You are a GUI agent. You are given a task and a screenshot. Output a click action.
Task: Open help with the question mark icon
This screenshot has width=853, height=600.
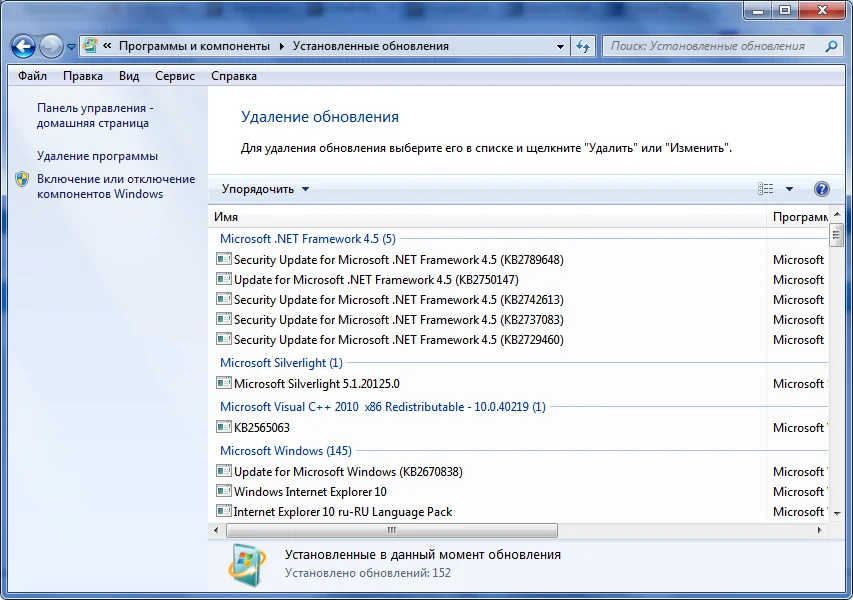(x=821, y=189)
